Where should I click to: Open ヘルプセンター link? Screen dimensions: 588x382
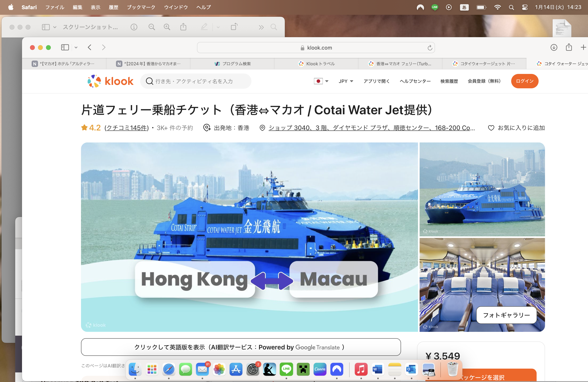(415, 81)
